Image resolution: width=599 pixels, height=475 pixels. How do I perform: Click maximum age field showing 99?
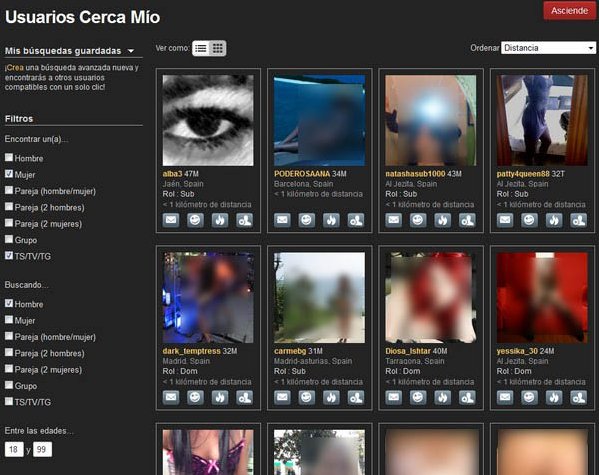coord(42,449)
